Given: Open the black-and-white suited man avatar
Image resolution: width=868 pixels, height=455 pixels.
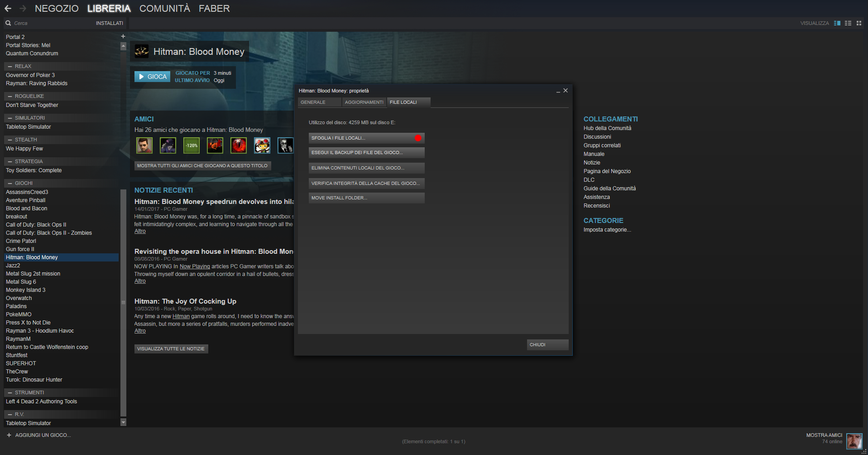Looking at the screenshot, I should click(x=286, y=145).
